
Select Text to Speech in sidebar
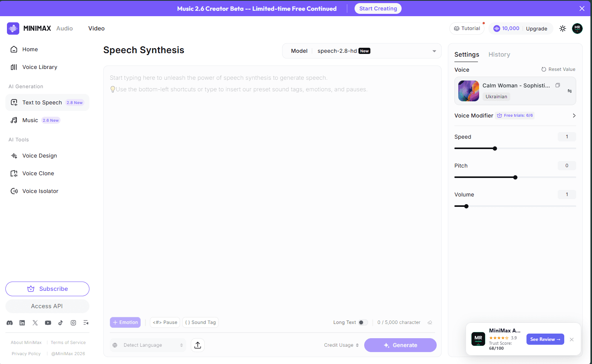click(47, 102)
